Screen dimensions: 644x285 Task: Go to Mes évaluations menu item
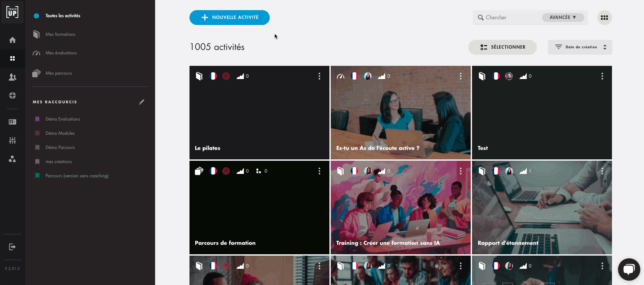pos(61,53)
